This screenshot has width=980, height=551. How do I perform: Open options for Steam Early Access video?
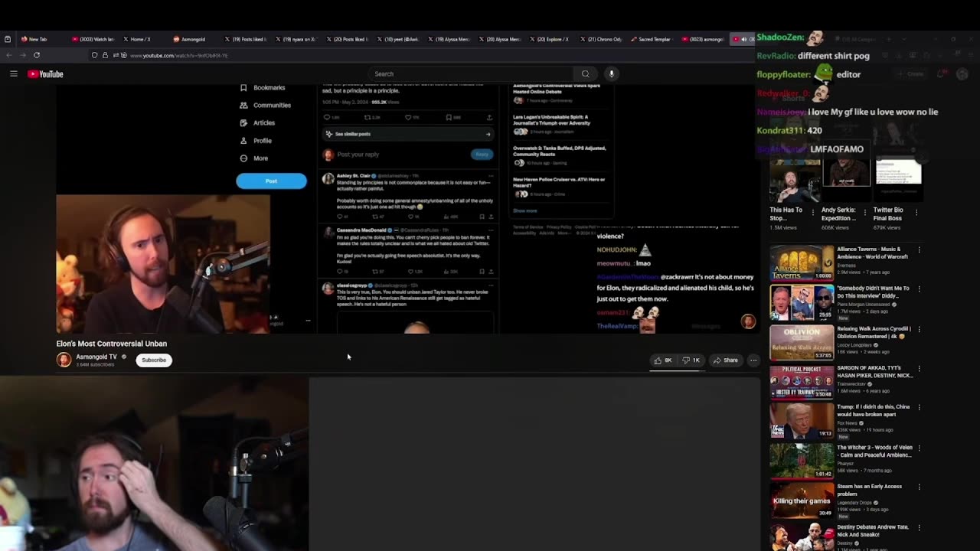coord(920,487)
